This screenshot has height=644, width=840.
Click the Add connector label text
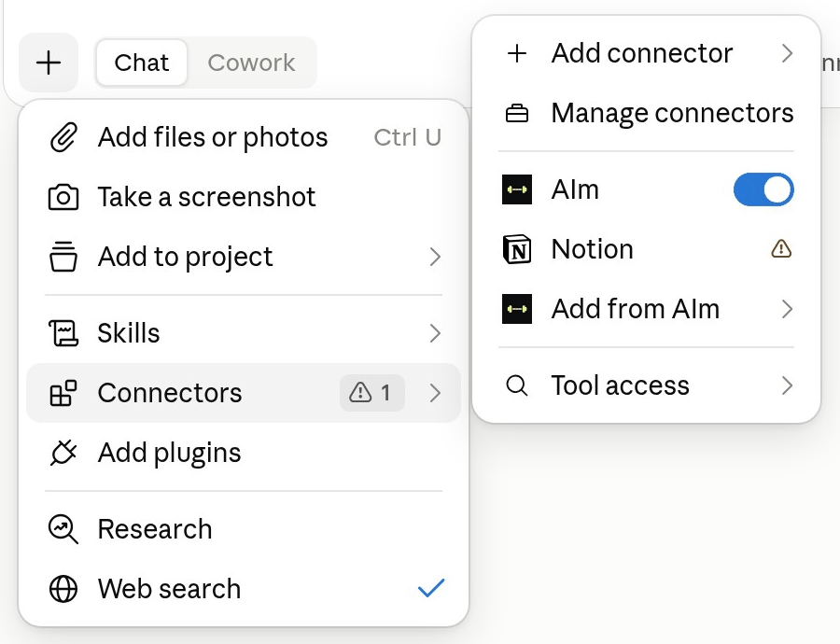click(x=642, y=53)
